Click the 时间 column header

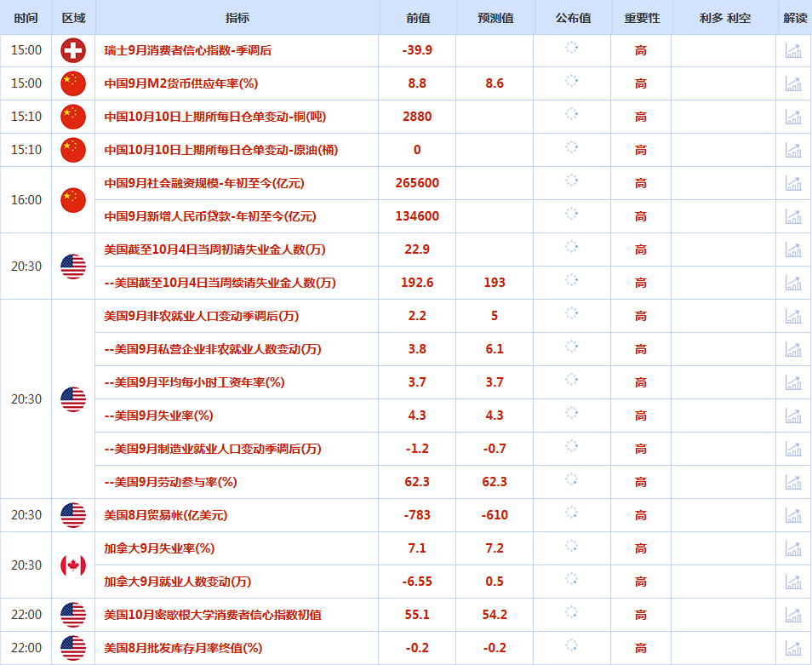pyautogui.click(x=26, y=18)
